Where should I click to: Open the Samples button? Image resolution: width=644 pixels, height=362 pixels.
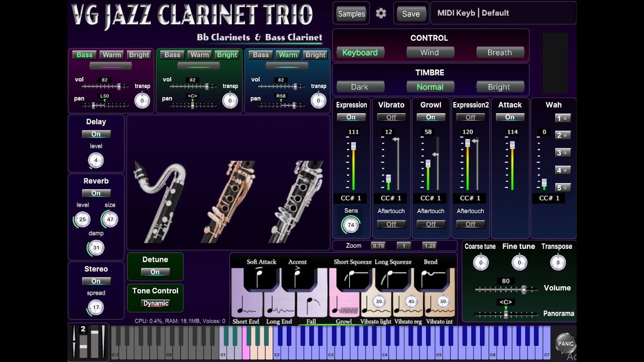pos(351,14)
